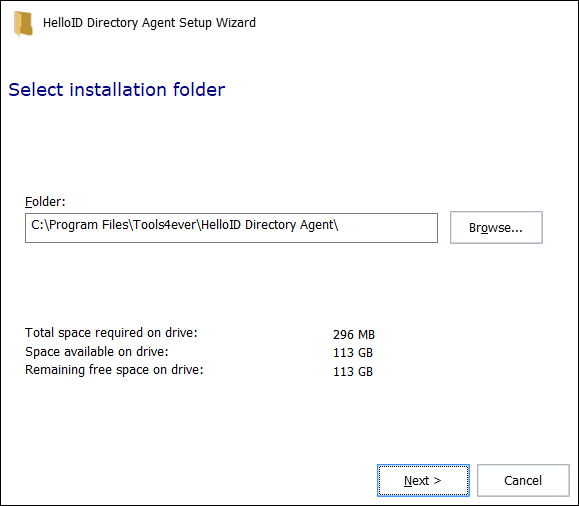Viewport: 579px width, 506px height.
Task: Click empty space inside the folder path field
Action: click(x=388, y=228)
